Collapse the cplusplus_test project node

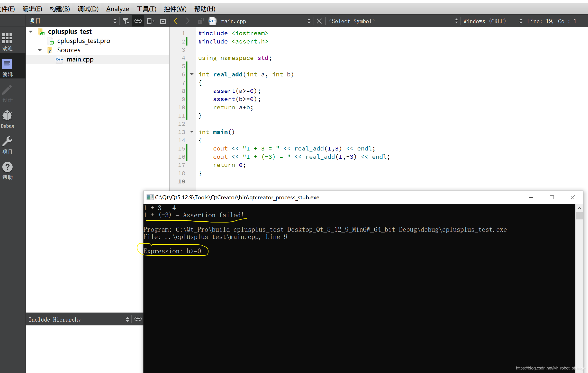click(x=31, y=32)
